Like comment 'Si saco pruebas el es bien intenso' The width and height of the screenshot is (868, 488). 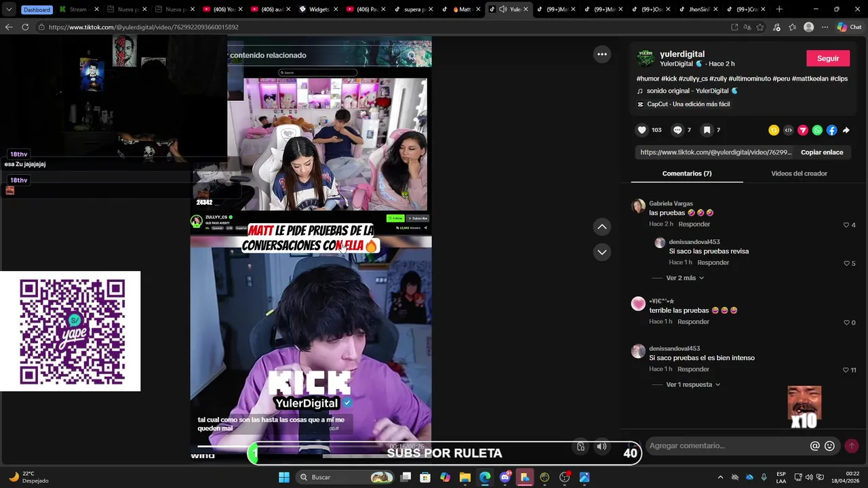click(846, 370)
